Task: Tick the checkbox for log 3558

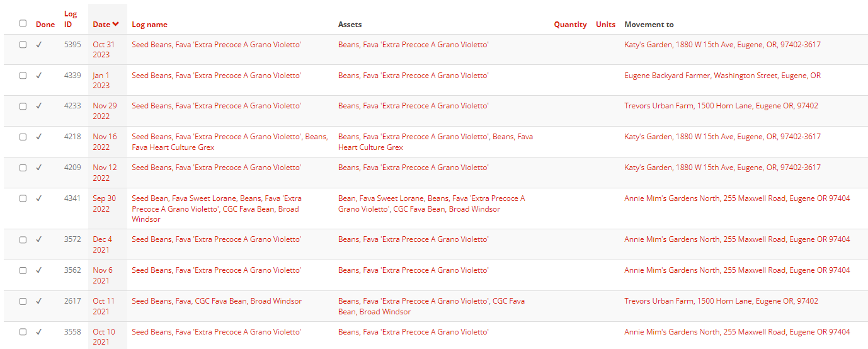Action: pos(23,332)
